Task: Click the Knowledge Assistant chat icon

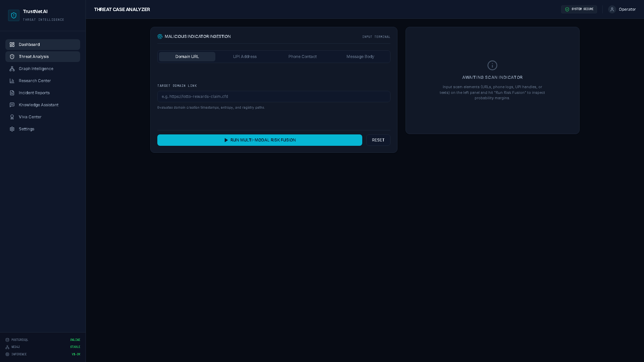Action: point(12,105)
